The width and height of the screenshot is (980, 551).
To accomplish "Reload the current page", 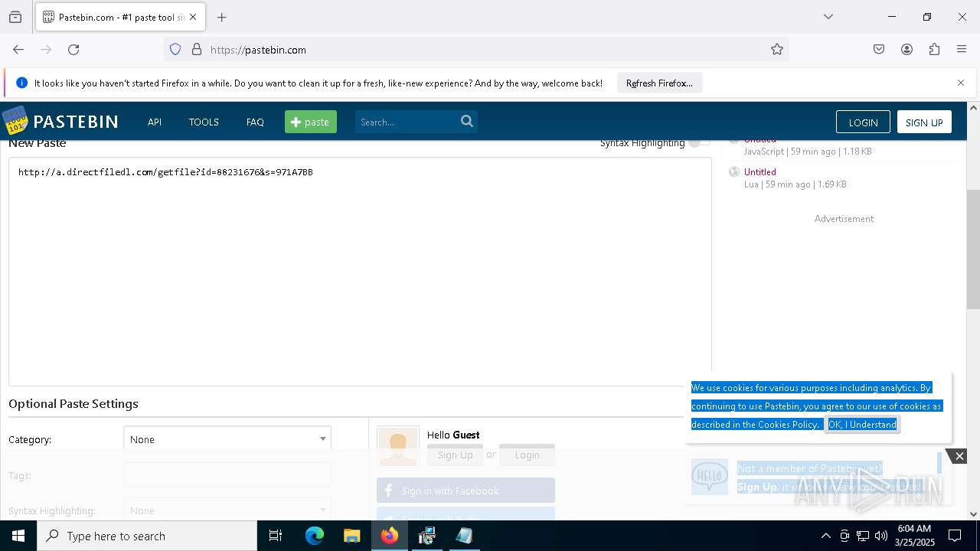I will (73, 49).
